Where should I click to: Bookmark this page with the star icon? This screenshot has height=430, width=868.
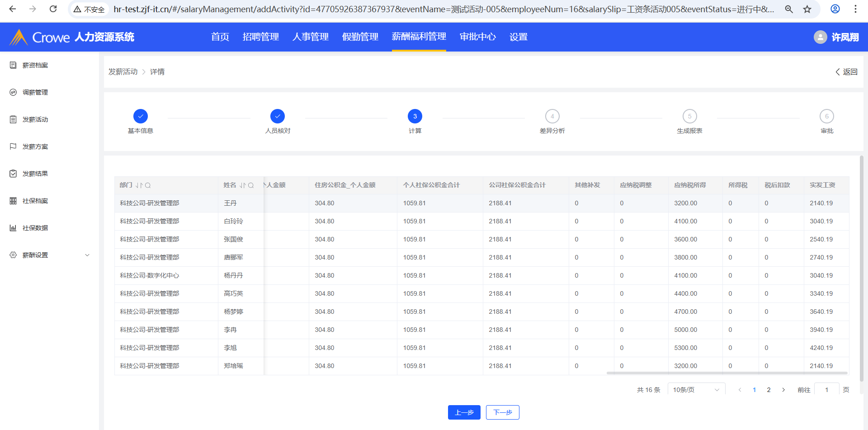coord(807,9)
